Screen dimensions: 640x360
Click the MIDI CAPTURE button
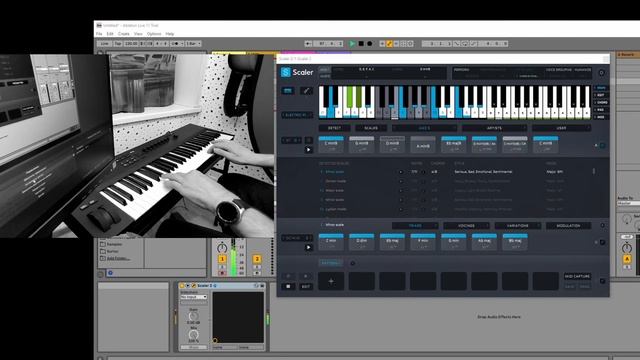tap(578, 276)
